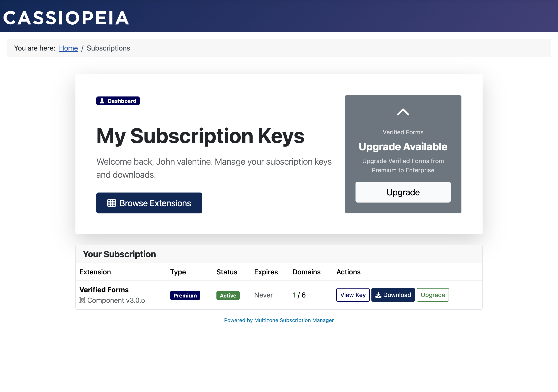558x392 pixels.
Task: Click the Joomla icon next to Component v3.0.5
Action: tap(82, 301)
